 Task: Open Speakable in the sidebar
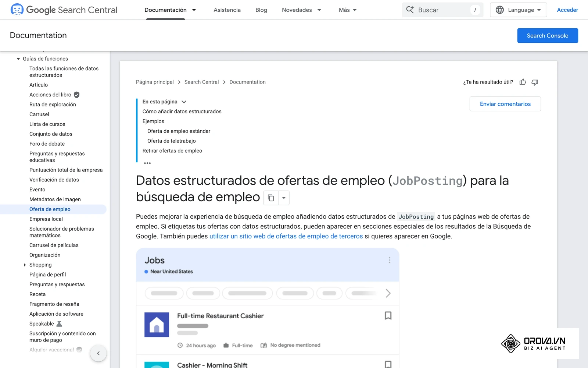(x=42, y=324)
